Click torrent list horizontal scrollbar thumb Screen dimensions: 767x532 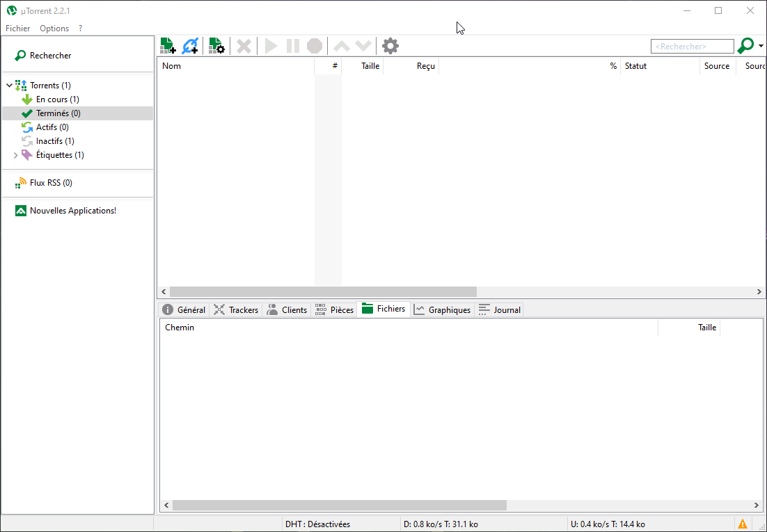[x=323, y=292]
